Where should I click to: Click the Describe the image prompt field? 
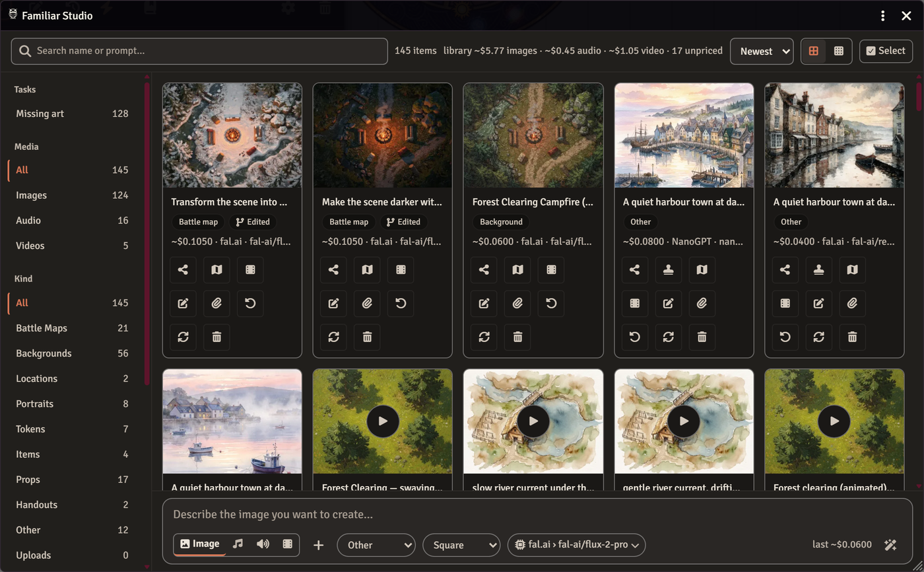[537, 514]
